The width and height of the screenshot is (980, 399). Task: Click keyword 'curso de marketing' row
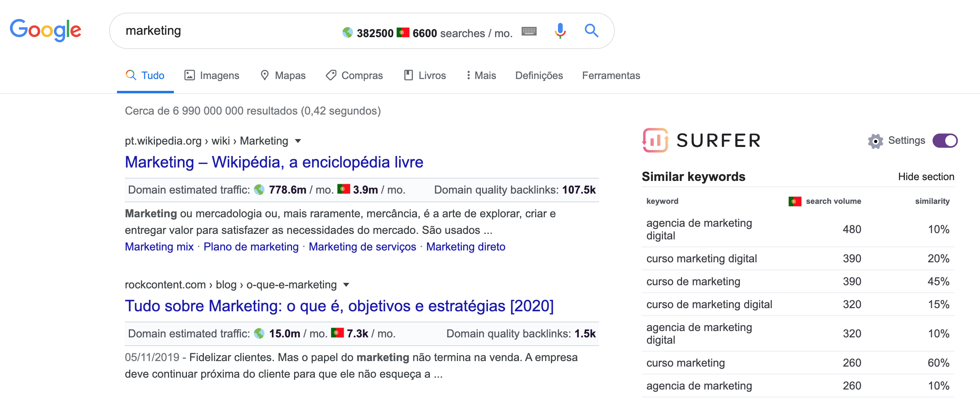pyautogui.click(x=798, y=282)
